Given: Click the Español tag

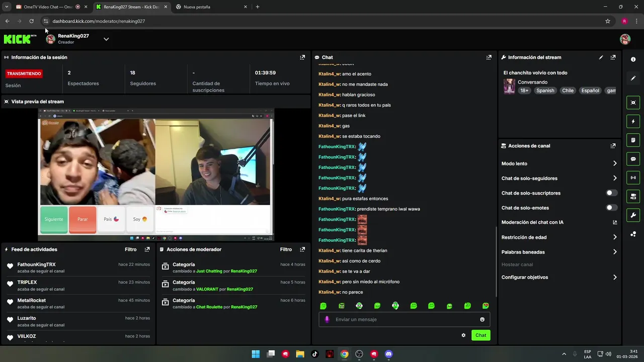Looking at the screenshot, I should [x=590, y=90].
